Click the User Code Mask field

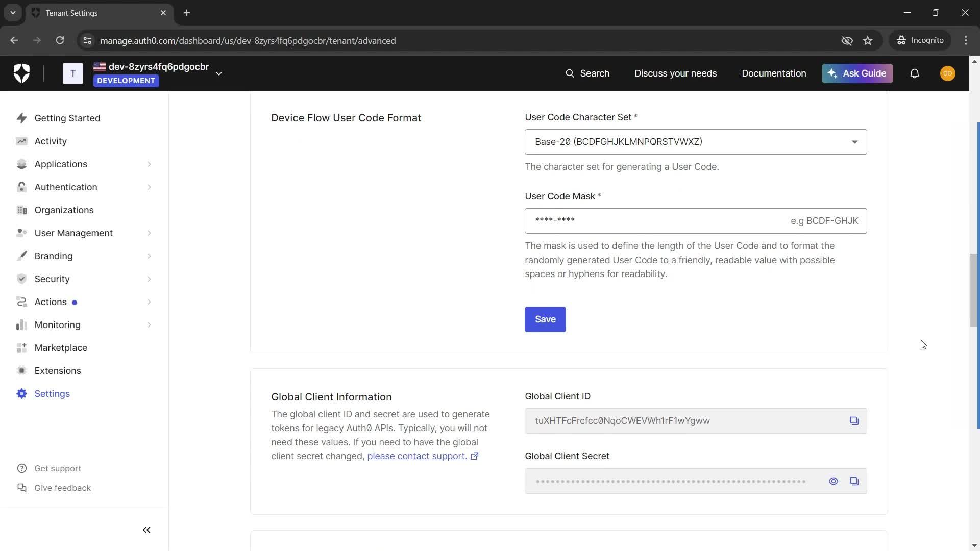(x=696, y=221)
